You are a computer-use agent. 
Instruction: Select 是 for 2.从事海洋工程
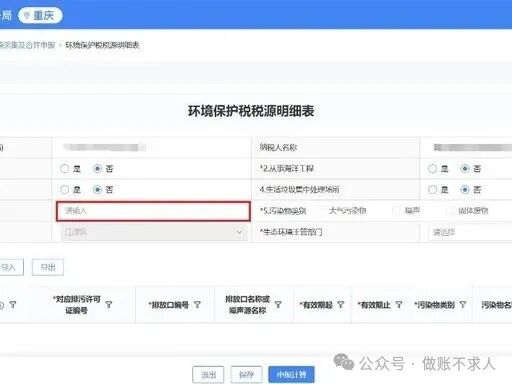point(432,169)
